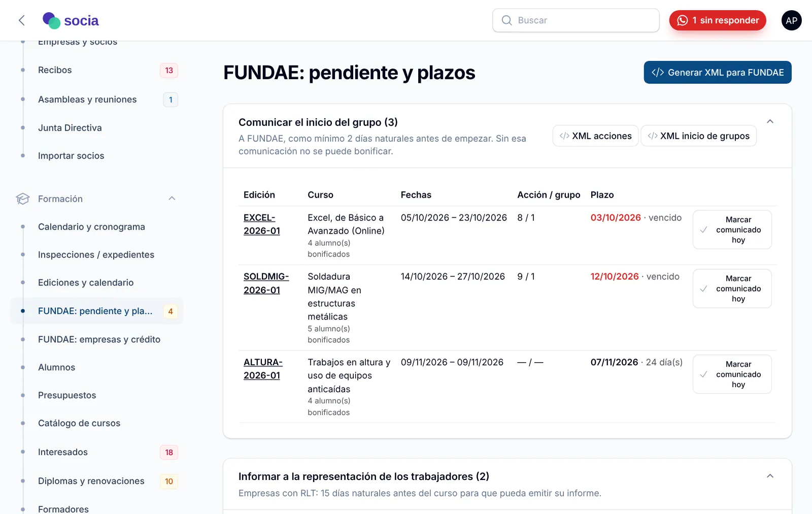Download XML inicio de grupos
The height and width of the screenshot is (514, 812).
point(698,136)
